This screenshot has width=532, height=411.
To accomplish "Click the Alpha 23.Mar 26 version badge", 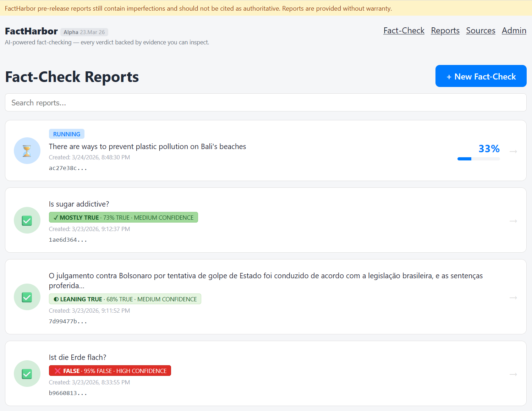I will click(84, 32).
